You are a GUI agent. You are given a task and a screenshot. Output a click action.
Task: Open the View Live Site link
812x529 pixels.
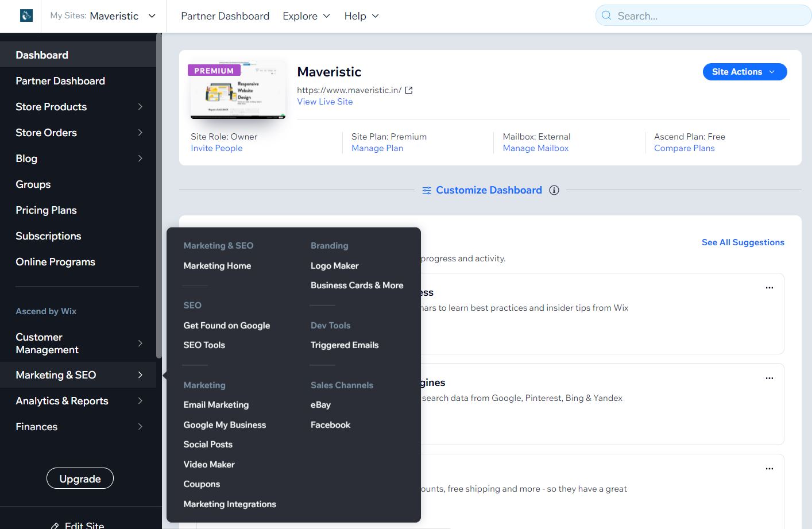click(x=325, y=102)
